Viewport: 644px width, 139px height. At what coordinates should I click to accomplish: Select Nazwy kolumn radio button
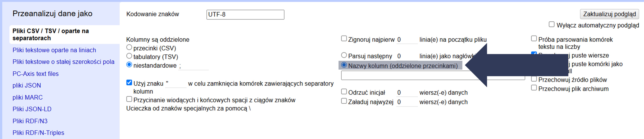pyautogui.click(x=344, y=65)
